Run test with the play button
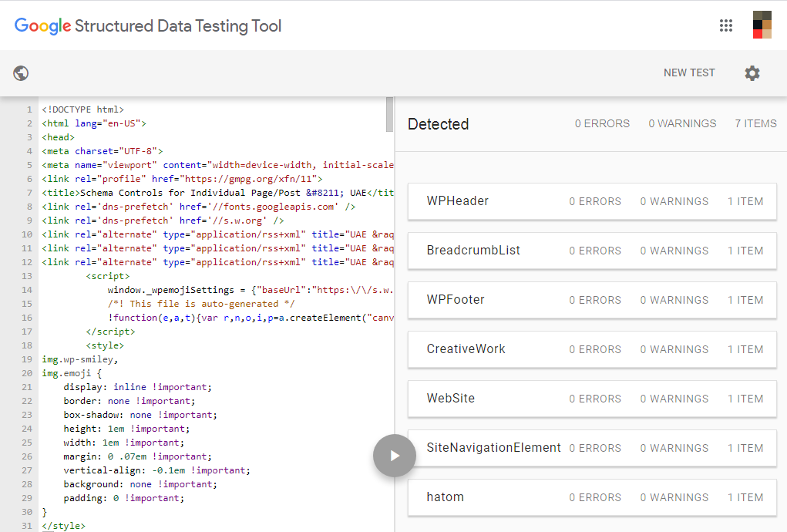 click(394, 456)
